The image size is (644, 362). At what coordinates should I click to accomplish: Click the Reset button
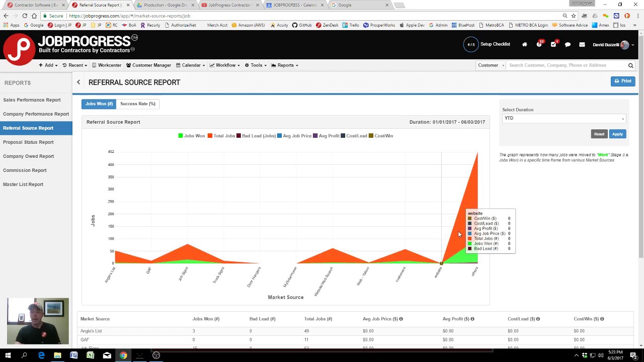[x=599, y=134]
